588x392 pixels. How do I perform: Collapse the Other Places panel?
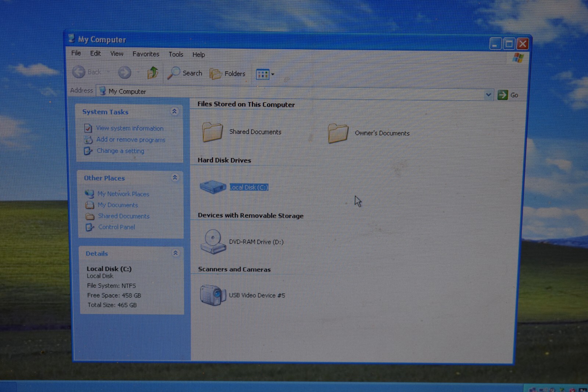click(175, 178)
